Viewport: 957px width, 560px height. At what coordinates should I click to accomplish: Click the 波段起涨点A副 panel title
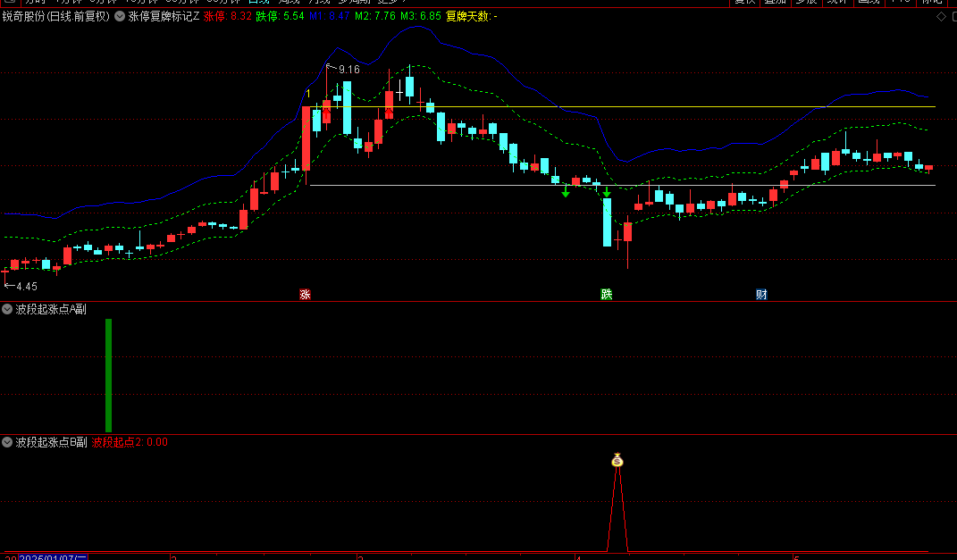point(51,309)
